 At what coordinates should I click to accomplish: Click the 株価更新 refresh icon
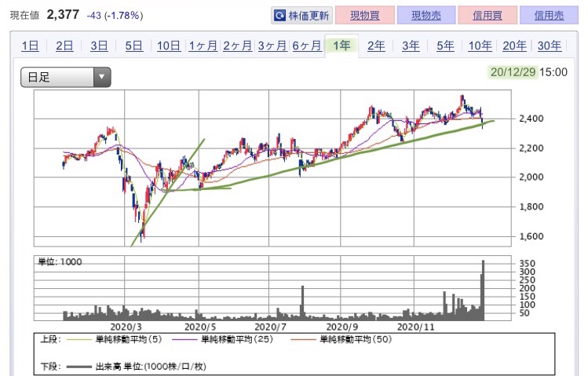pos(279,16)
